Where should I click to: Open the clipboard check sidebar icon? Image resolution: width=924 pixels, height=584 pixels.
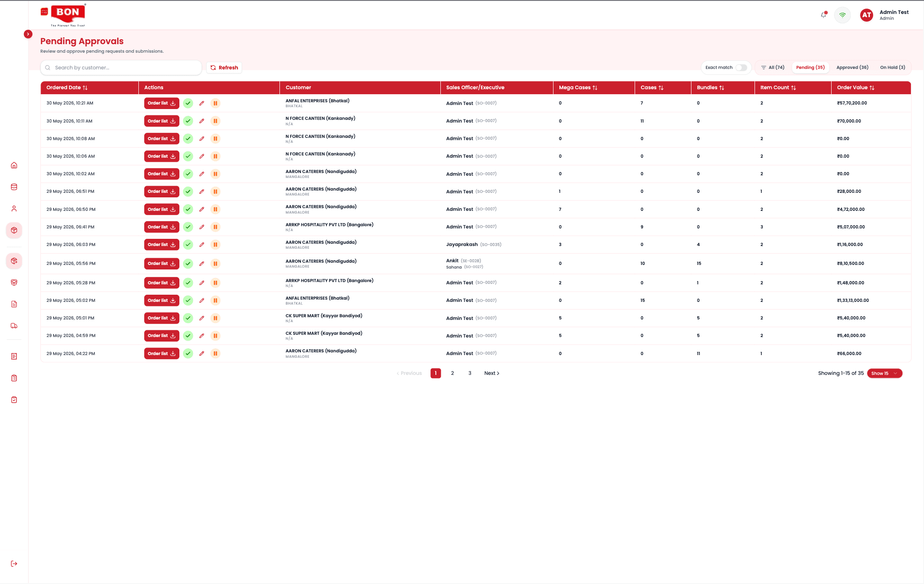(x=14, y=400)
